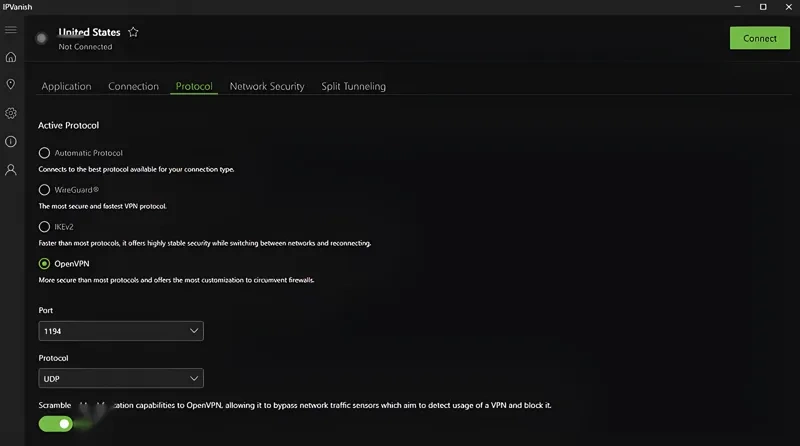This screenshot has width=800, height=446.
Task: Select OpenVPN radio button
Action: 44,264
